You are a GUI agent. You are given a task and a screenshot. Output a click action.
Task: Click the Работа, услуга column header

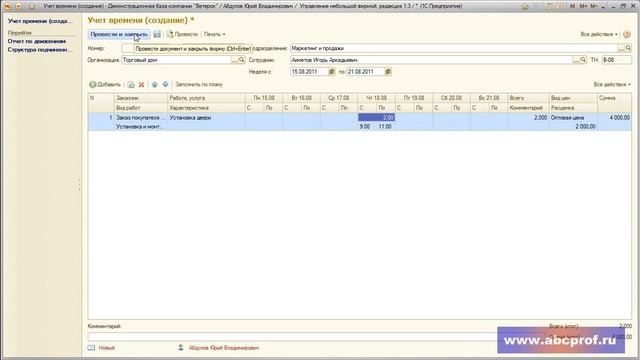coord(206,98)
